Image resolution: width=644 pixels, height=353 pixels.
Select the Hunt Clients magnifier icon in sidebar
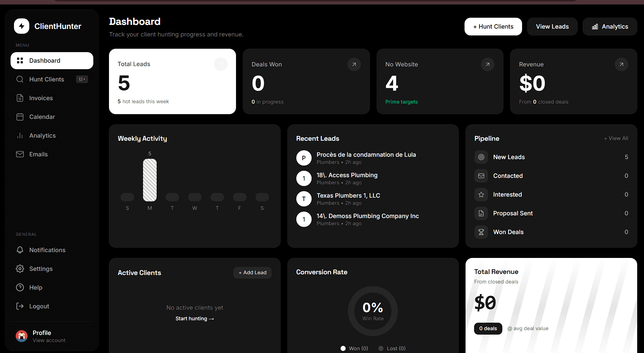coord(20,79)
